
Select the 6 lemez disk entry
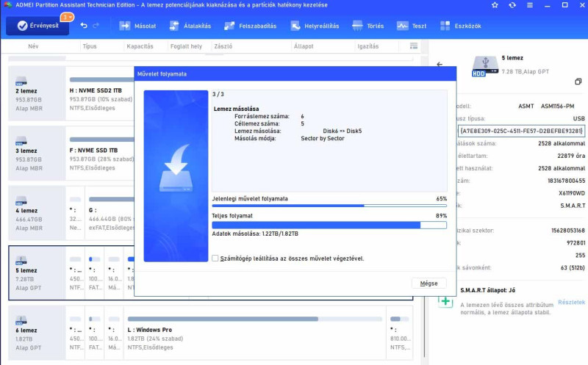tap(37, 333)
